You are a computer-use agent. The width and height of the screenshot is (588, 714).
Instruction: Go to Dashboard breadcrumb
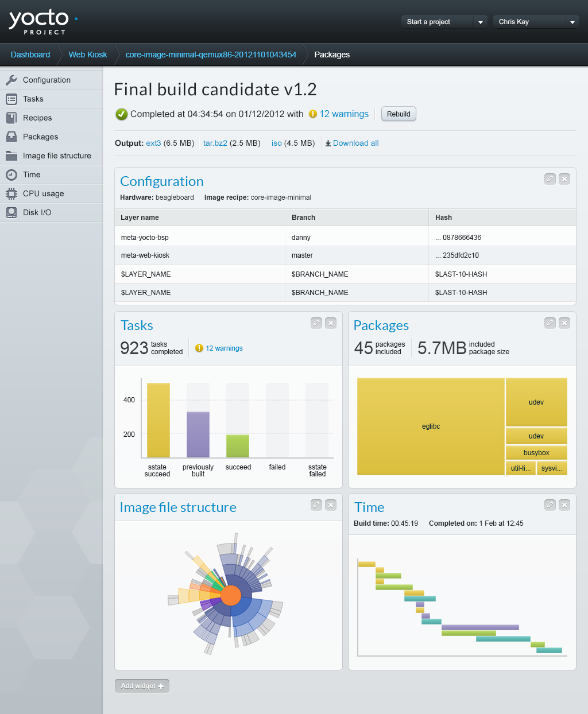(x=30, y=55)
